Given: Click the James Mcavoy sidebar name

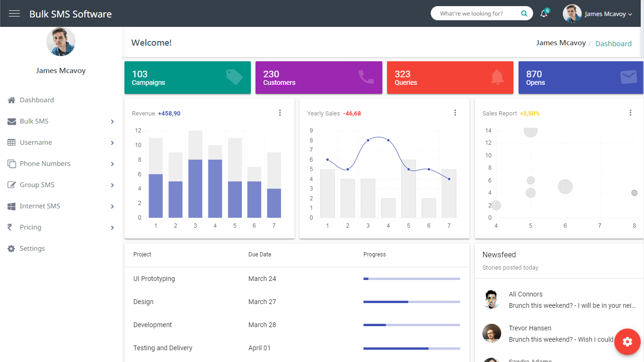Looking at the screenshot, I should pyautogui.click(x=61, y=71).
